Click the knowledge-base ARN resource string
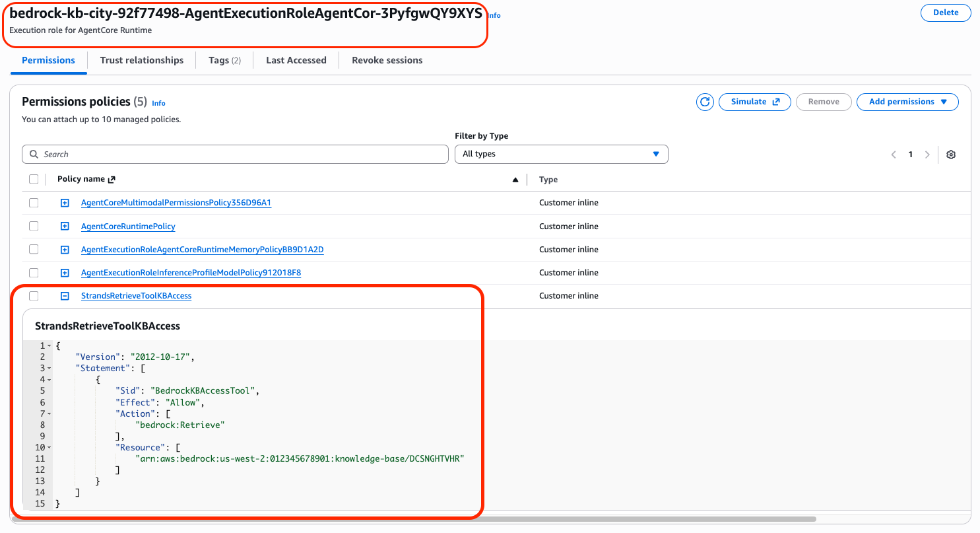Image resolution: width=980 pixels, height=533 pixels. [300, 458]
